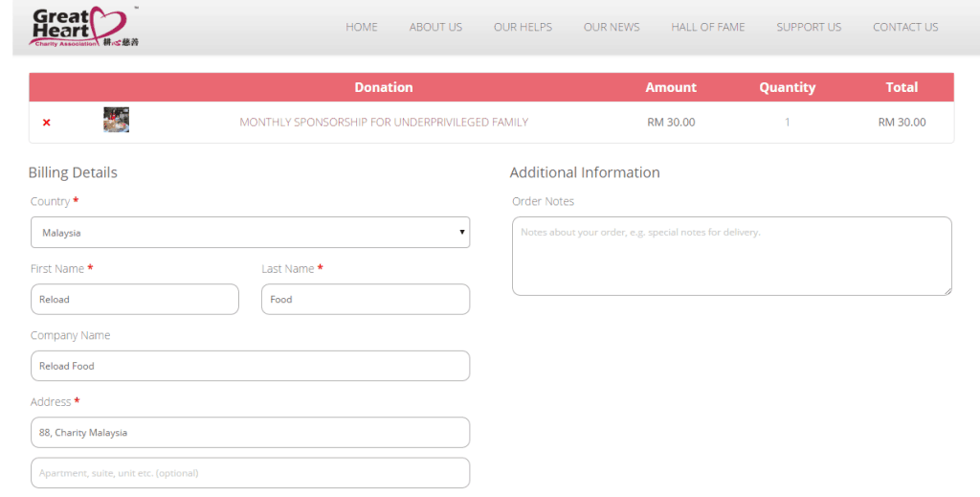Screen dimensions: 980x497
Task: Click the First Name field containing Reload
Action: tap(134, 300)
